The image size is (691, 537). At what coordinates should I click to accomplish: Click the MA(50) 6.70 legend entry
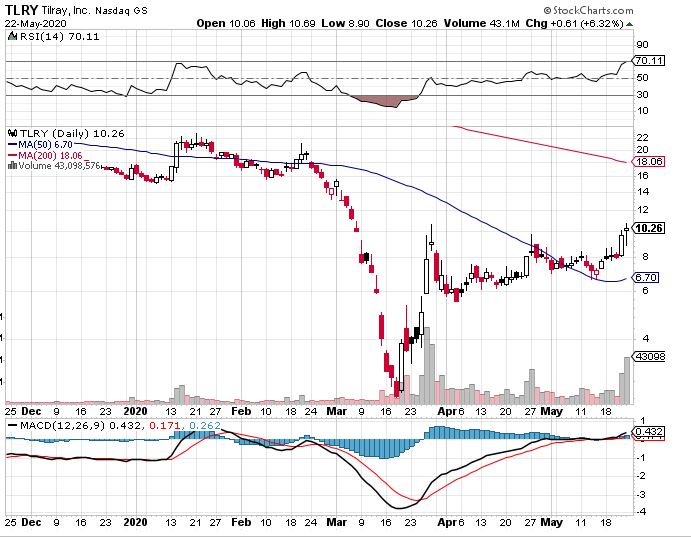(x=41, y=144)
